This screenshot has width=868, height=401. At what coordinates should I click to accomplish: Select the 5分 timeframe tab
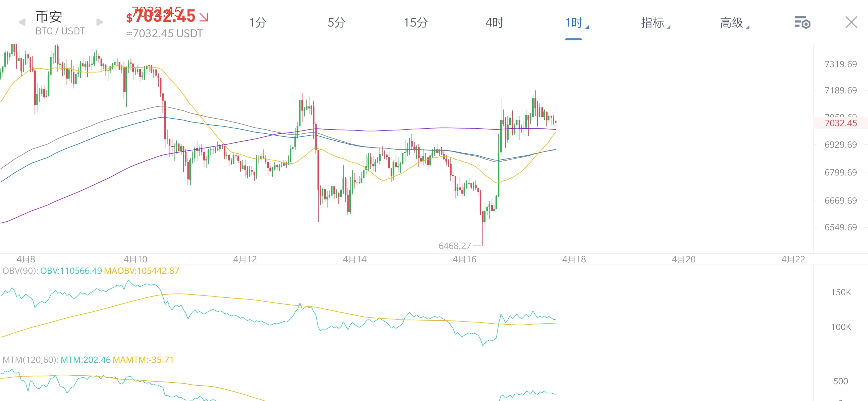[337, 23]
